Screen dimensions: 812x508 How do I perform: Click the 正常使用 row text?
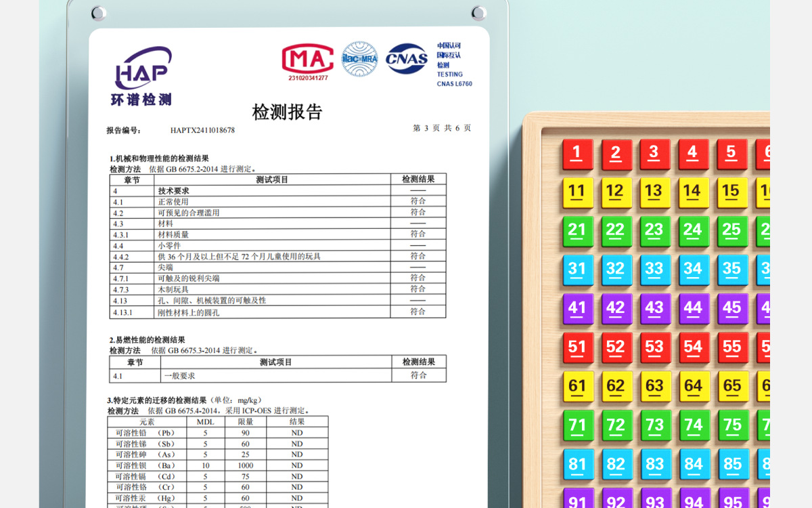click(x=173, y=202)
